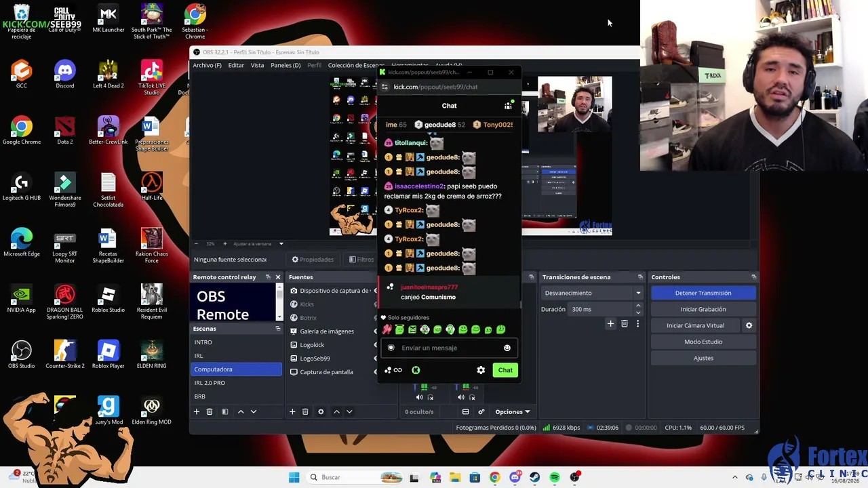Open source properties gear in Fuentes toolbar

[321, 411]
